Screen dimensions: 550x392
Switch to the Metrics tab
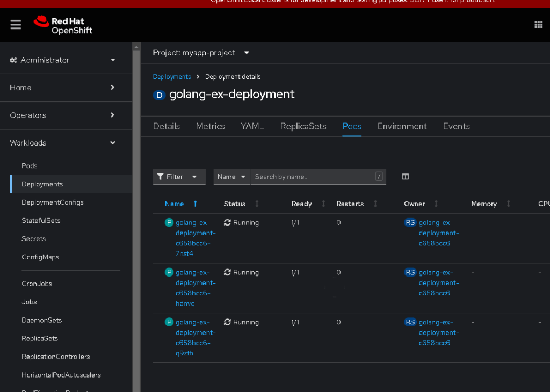(211, 126)
